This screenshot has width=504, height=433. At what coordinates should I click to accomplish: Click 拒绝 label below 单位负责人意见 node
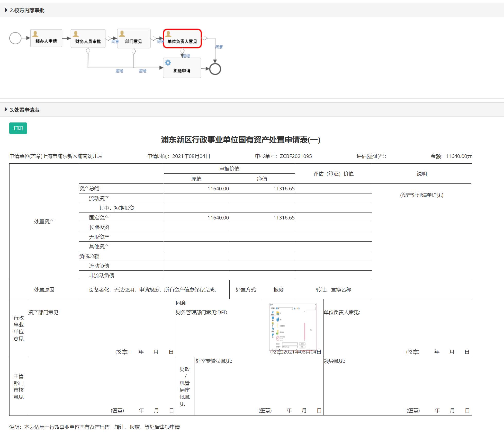(186, 56)
